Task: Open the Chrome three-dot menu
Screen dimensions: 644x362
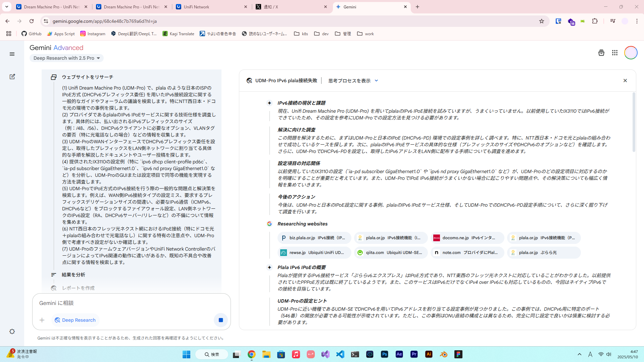Action: point(637,21)
